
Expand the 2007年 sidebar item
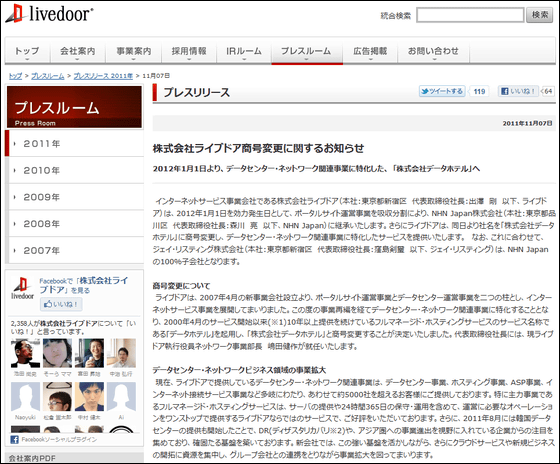75,250
